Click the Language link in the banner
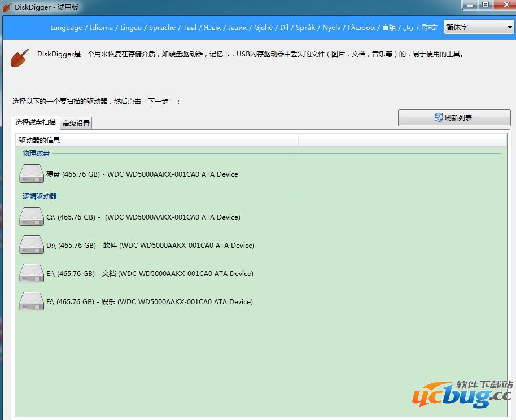This screenshot has width=516, height=420. 65,27
